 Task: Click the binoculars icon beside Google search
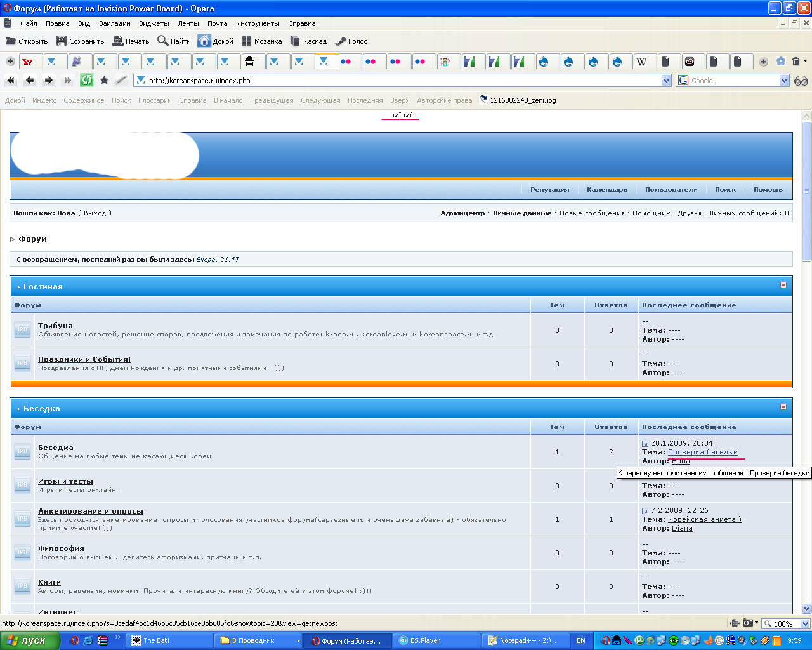(x=801, y=81)
